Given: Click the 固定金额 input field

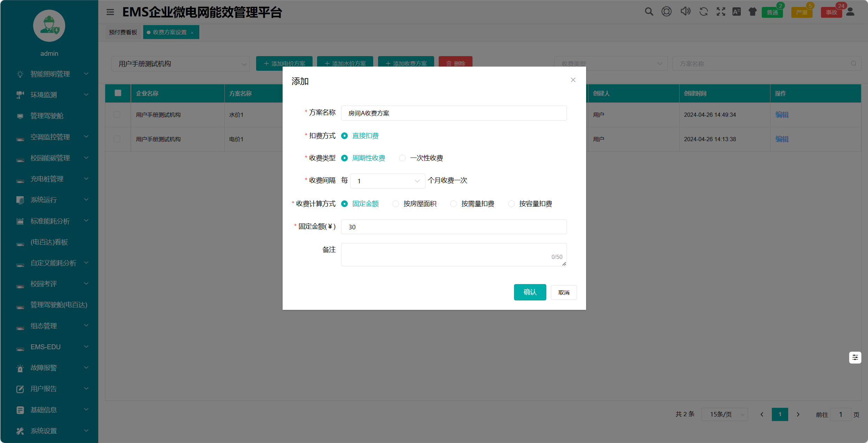Looking at the screenshot, I should pyautogui.click(x=454, y=227).
